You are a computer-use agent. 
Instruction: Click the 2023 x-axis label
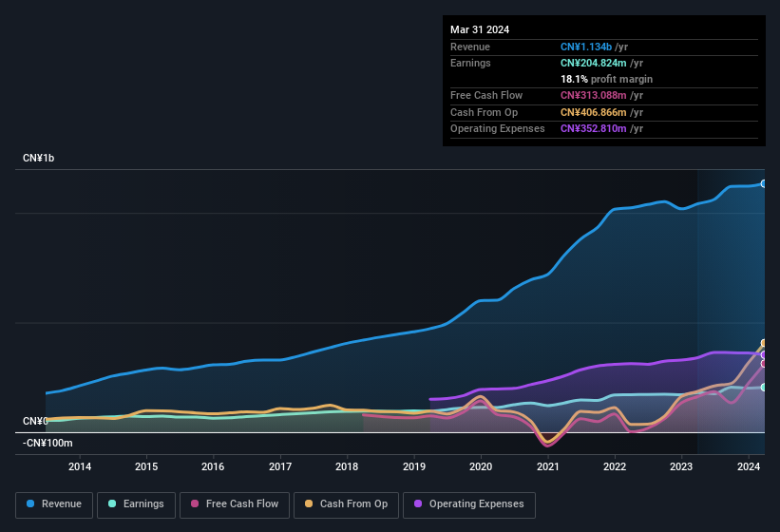tap(681, 466)
